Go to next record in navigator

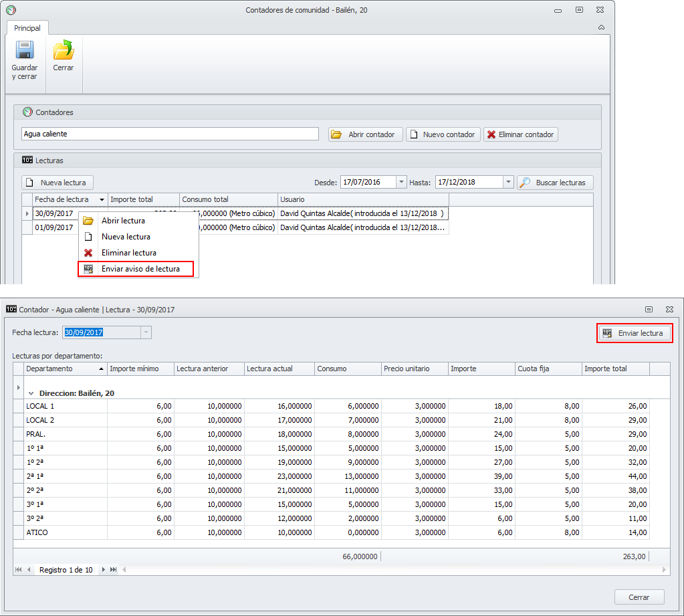click(104, 570)
